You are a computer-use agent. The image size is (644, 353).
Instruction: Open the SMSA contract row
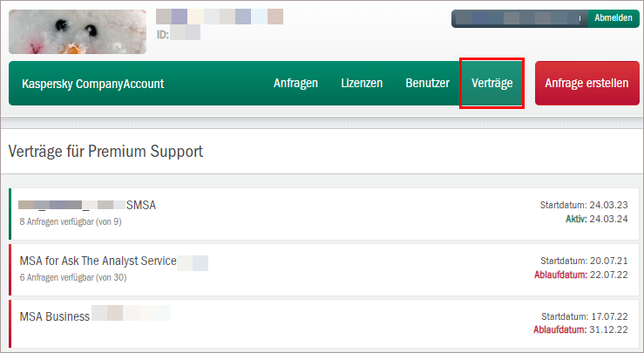click(323, 214)
